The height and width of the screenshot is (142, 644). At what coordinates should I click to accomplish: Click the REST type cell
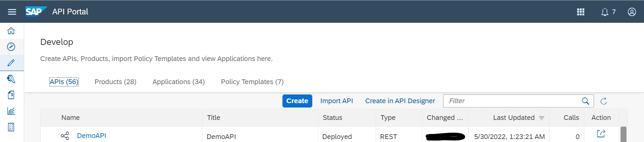tap(388, 137)
